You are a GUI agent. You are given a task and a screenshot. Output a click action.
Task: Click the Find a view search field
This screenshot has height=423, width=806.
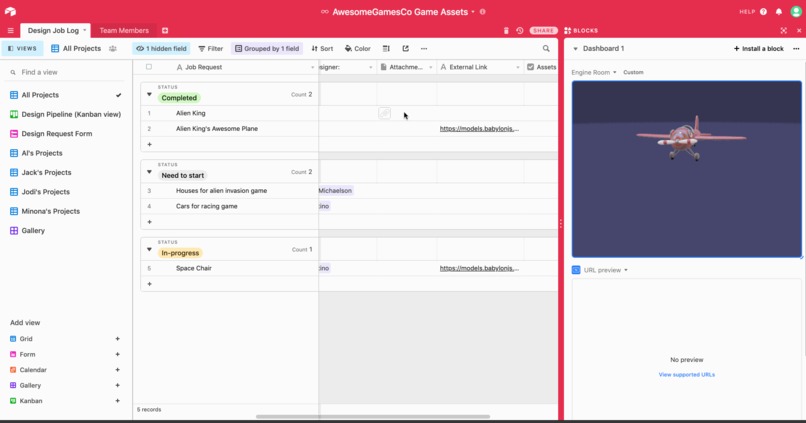pyautogui.click(x=67, y=72)
